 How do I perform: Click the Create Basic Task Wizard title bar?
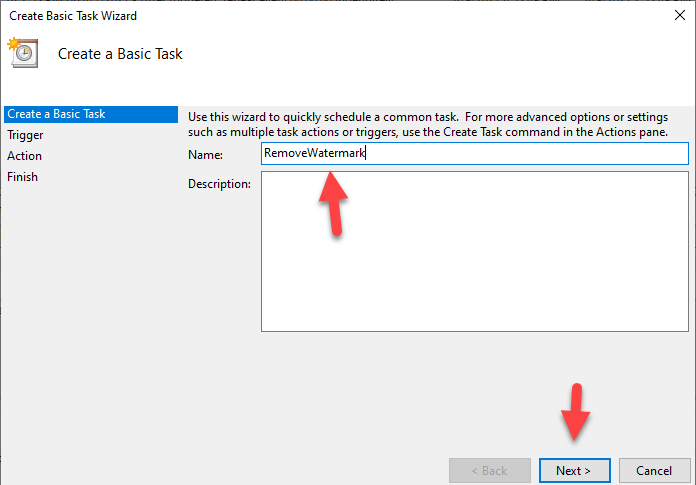[x=300, y=16]
